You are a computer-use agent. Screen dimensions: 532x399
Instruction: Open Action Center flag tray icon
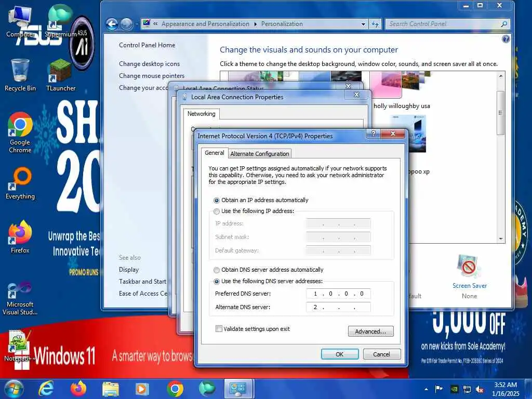click(x=438, y=389)
